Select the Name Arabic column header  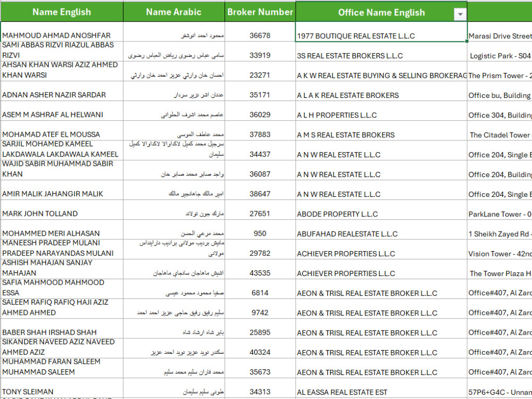[x=174, y=12]
